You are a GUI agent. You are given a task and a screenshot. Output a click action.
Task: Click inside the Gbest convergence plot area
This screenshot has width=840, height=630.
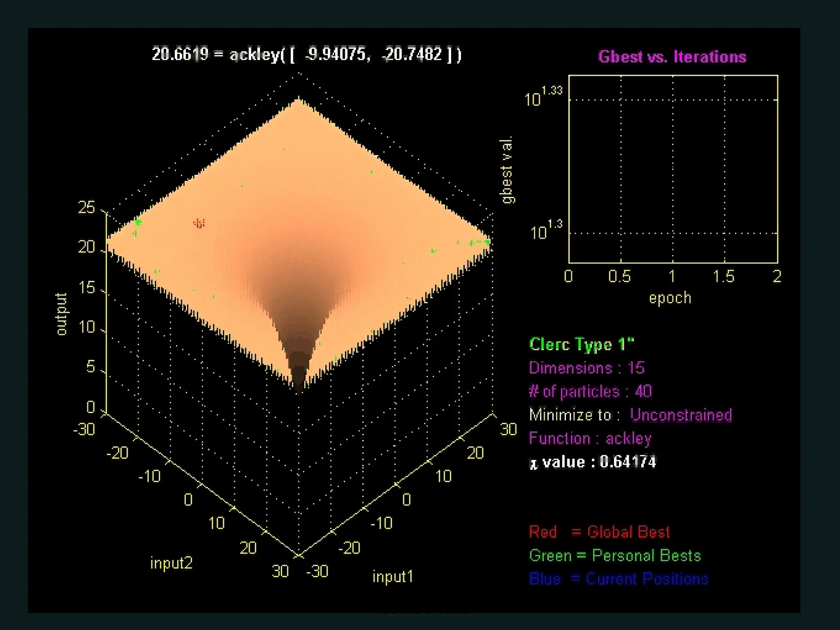(673, 168)
